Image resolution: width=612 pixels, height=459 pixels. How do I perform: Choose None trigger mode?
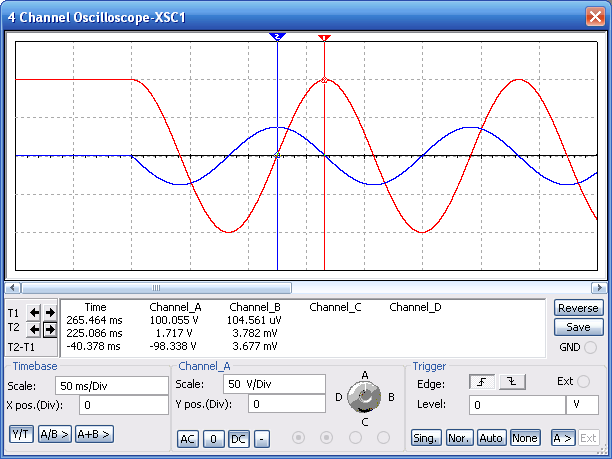[x=525, y=438]
